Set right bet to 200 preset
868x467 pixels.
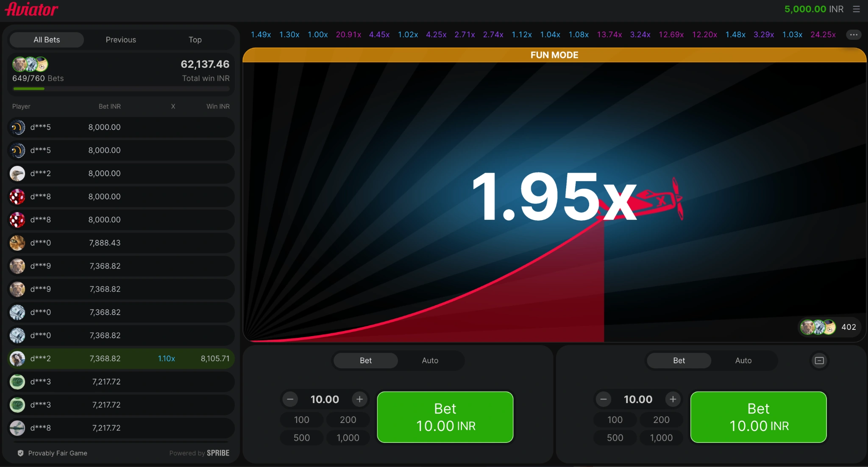point(661,420)
